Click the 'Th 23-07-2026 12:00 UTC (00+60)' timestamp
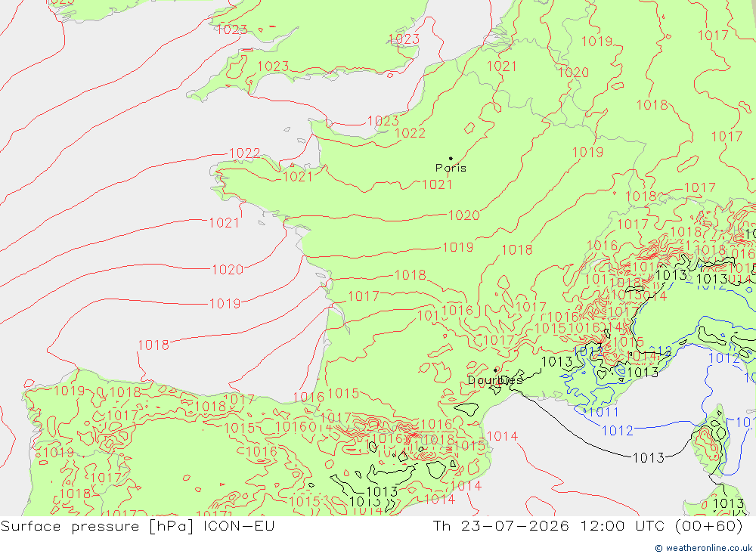 coord(587,526)
